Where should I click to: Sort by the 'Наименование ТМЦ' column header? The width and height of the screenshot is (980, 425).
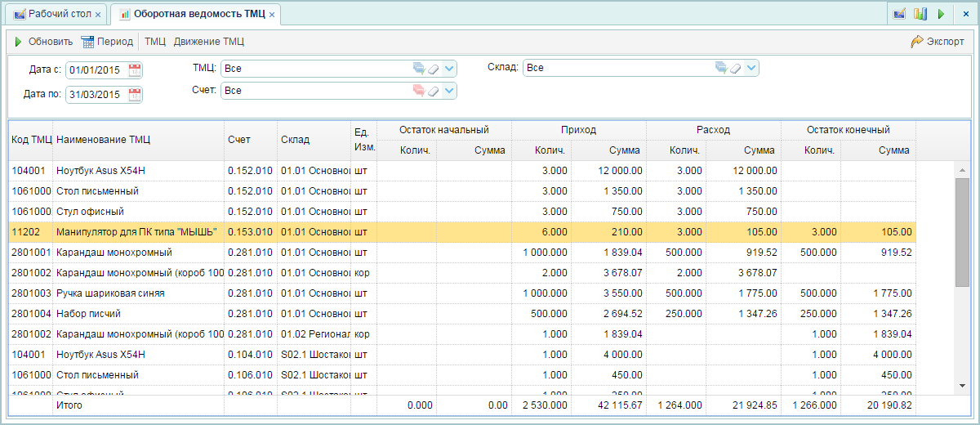(139, 140)
